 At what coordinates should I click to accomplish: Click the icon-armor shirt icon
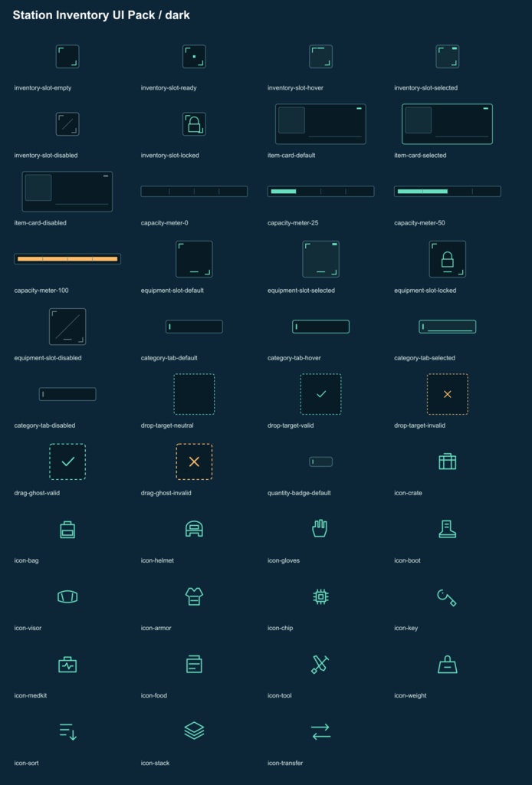[194, 596]
